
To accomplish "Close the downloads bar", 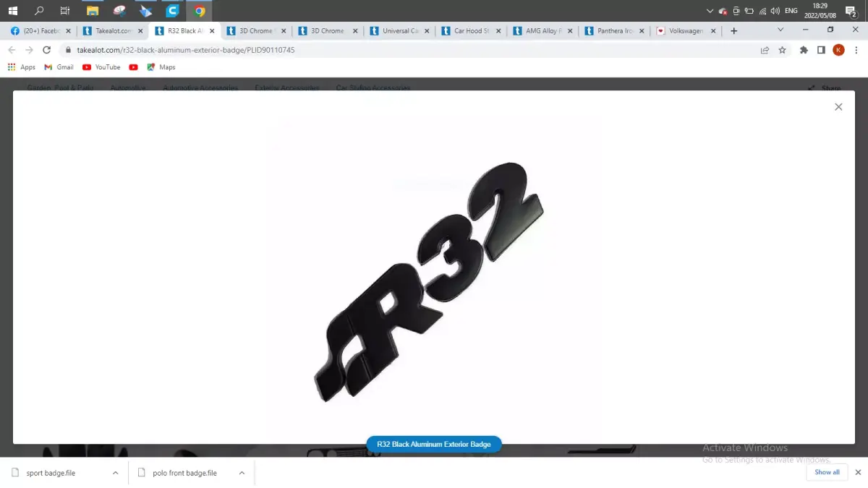I will coord(858,472).
